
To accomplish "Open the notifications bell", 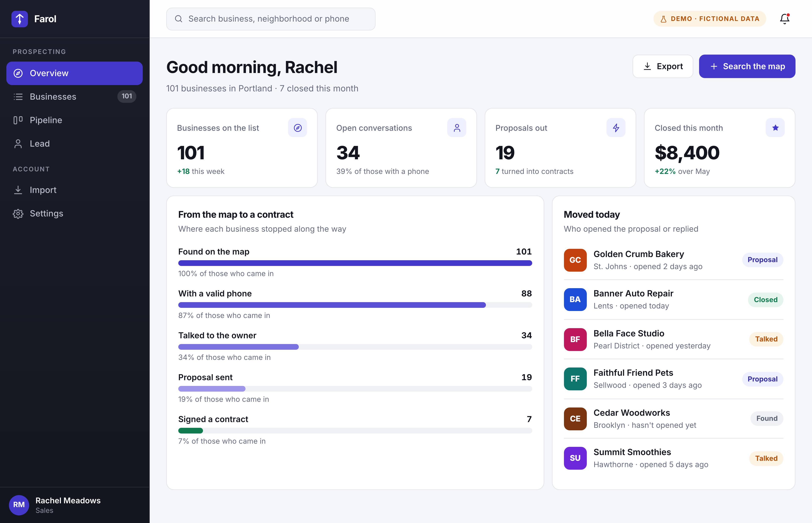I will point(784,19).
